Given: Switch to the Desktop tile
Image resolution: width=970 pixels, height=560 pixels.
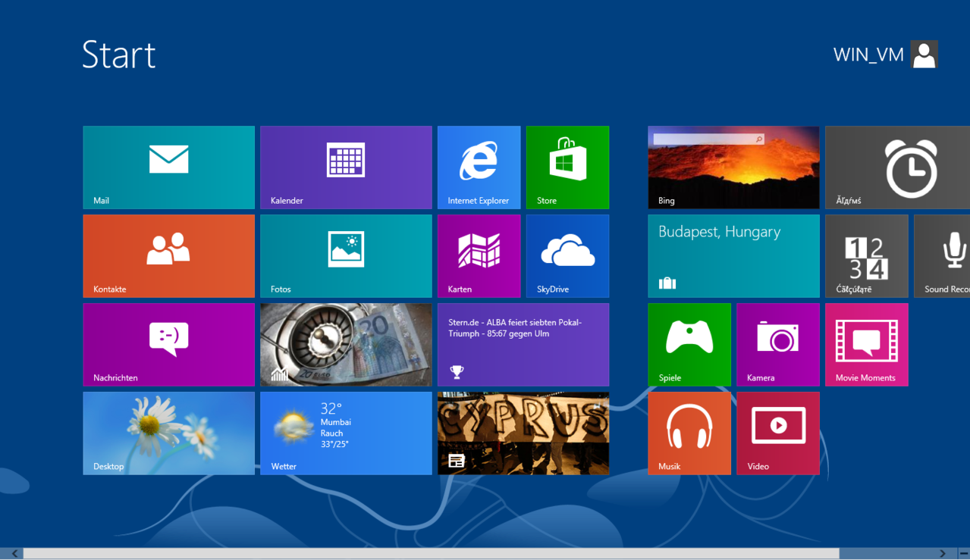Looking at the screenshot, I should [168, 433].
